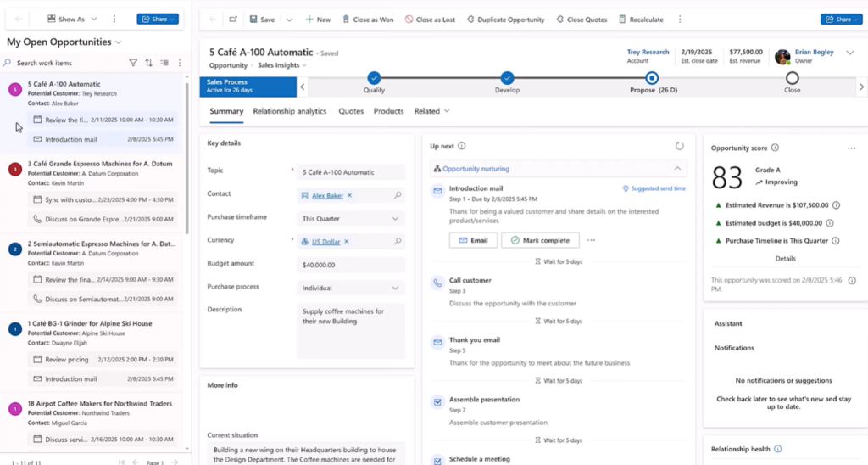This screenshot has width=868, height=465.
Task: Click the group list icon in work list
Action: [x=164, y=63]
